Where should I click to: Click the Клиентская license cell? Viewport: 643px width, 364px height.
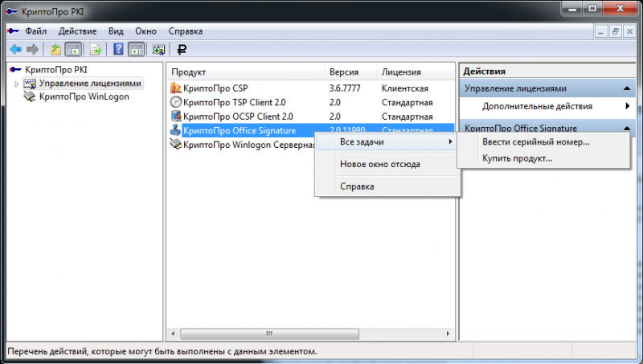point(405,88)
